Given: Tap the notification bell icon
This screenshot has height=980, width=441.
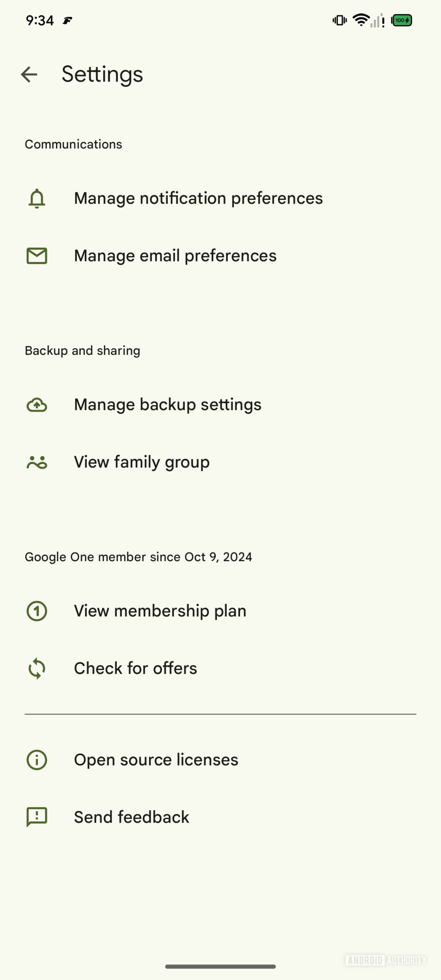Looking at the screenshot, I should [x=37, y=198].
